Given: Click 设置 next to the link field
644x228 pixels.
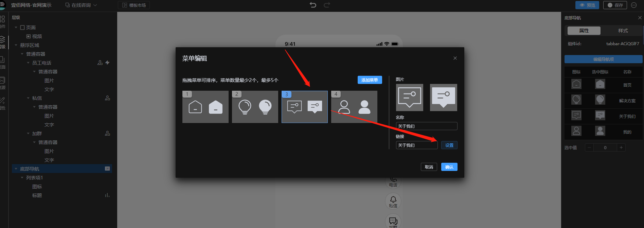Looking at the screenshot, I should (449, 145).
